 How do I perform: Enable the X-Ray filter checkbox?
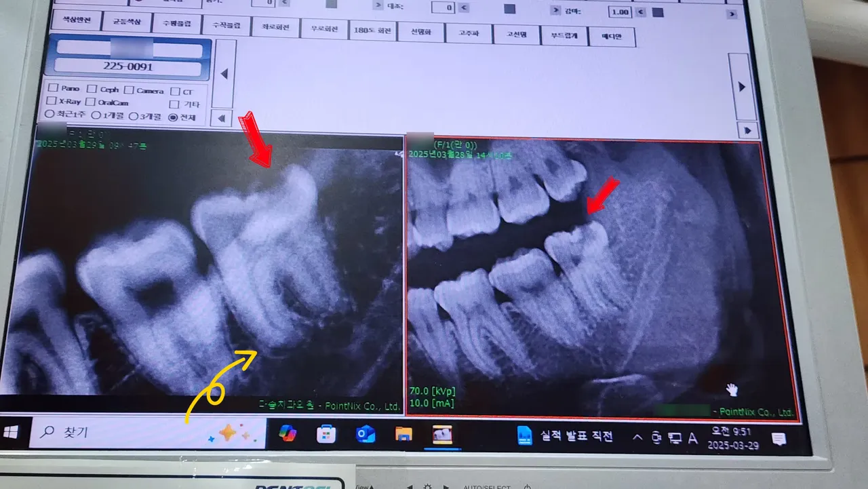tap(52, 102)
